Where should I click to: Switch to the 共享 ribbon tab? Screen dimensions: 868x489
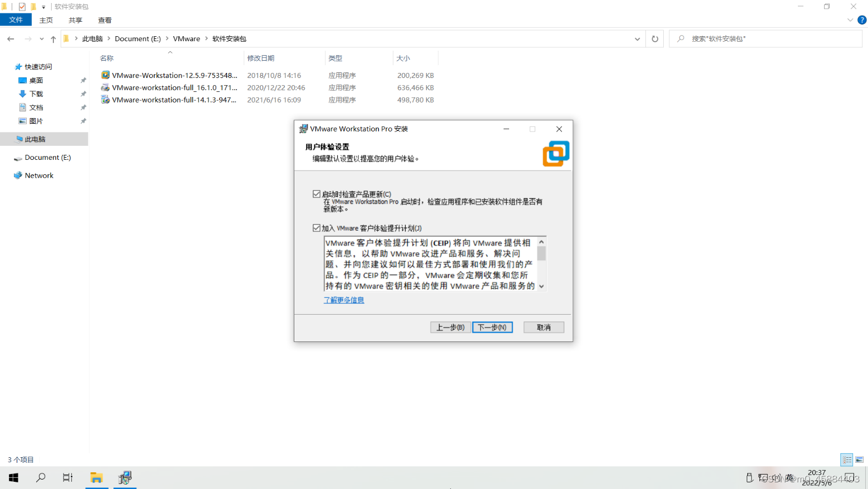76,20
